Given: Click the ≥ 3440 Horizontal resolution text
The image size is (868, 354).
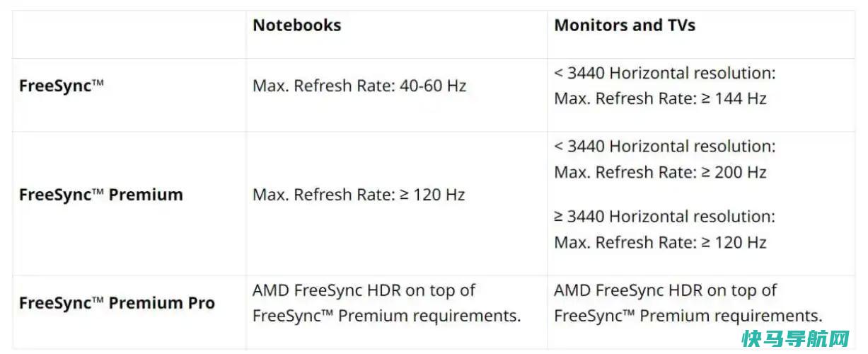Looking at the screenshot, I should pyautogui.click(x=665, y=217).
